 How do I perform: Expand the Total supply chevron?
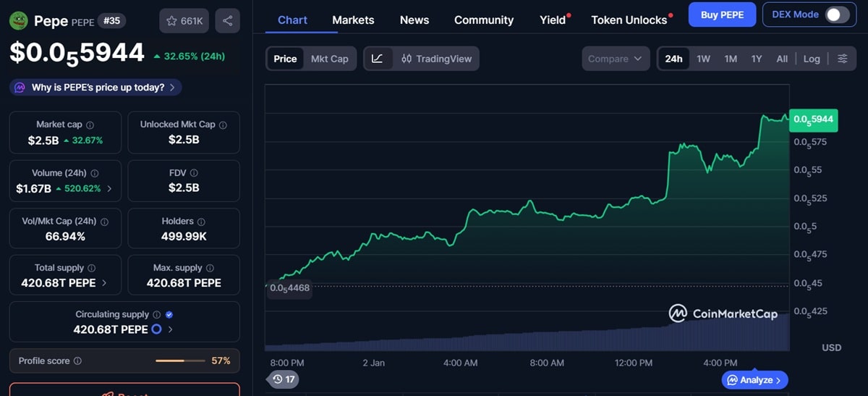point(104,283)
